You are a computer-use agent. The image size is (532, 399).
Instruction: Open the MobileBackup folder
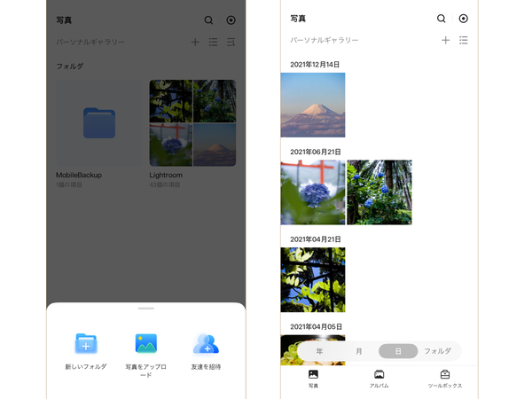(x=99, y=123)
